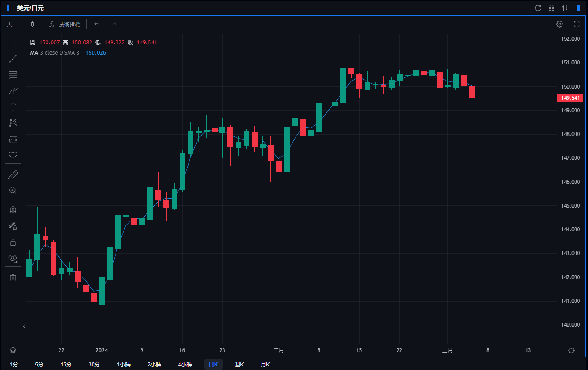Image resolution: width=588 pixels, height=370 pixels.
Task: Click the MA 3 close 0 SMA 3 legend
Action: [x=55, y=53]
